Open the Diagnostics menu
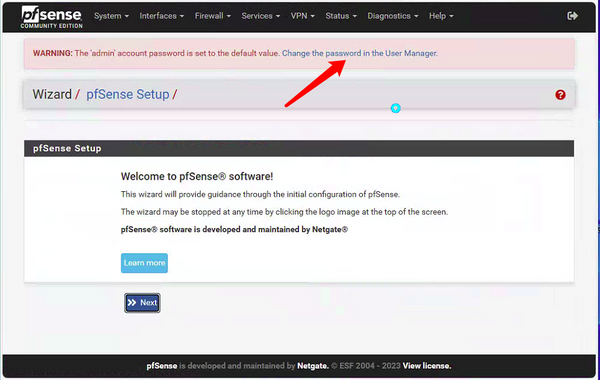Image resolution: width=600 pixels, height=380 pixels. [x=393, y=16]
